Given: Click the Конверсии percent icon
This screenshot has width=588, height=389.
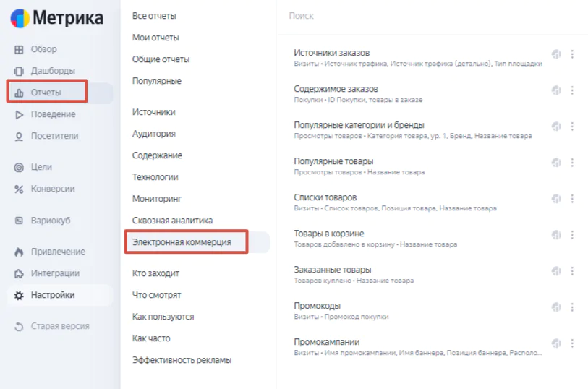Looking at the screenshot, I should (x=19, y=189).
